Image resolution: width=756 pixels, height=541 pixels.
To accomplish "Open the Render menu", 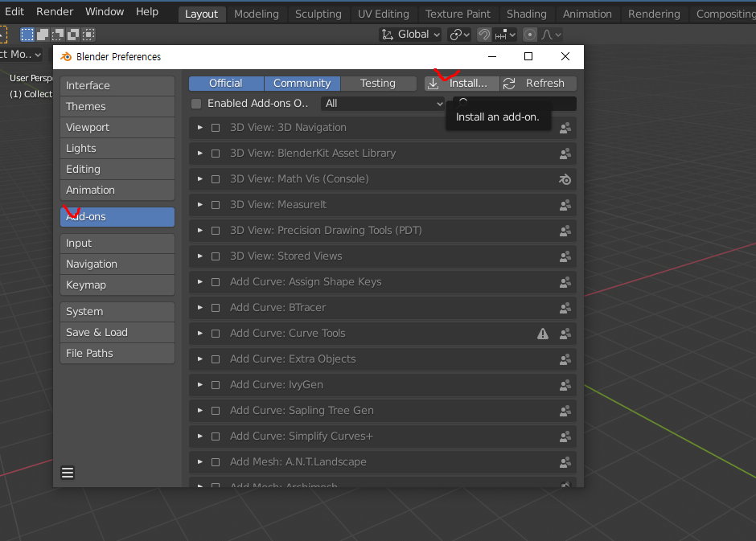I will 55,11.
